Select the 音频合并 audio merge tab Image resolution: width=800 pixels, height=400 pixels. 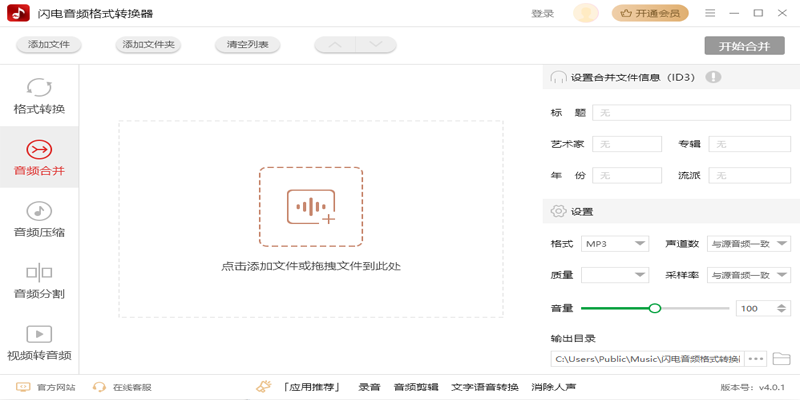pos(39,157)
